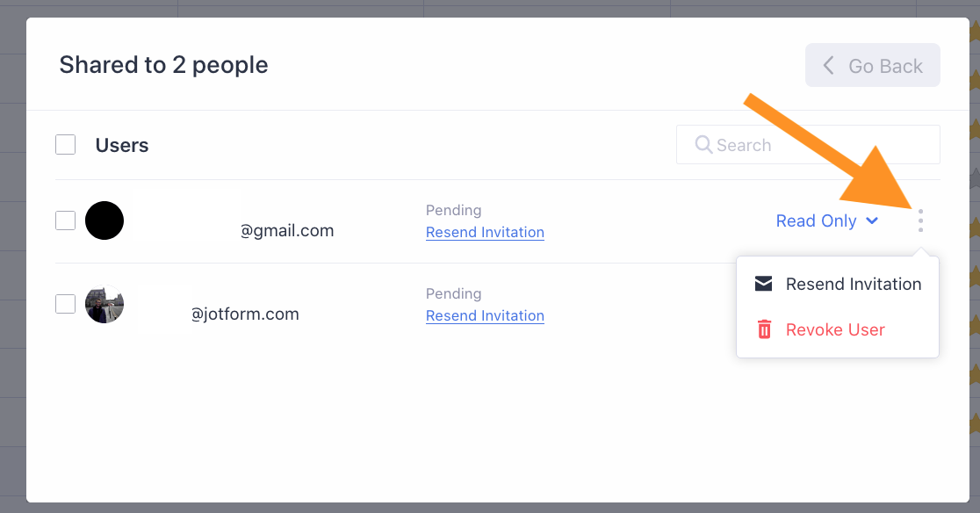Click the magnifier search icon
This screenshot has width=980, height=513.
(703, 145)
